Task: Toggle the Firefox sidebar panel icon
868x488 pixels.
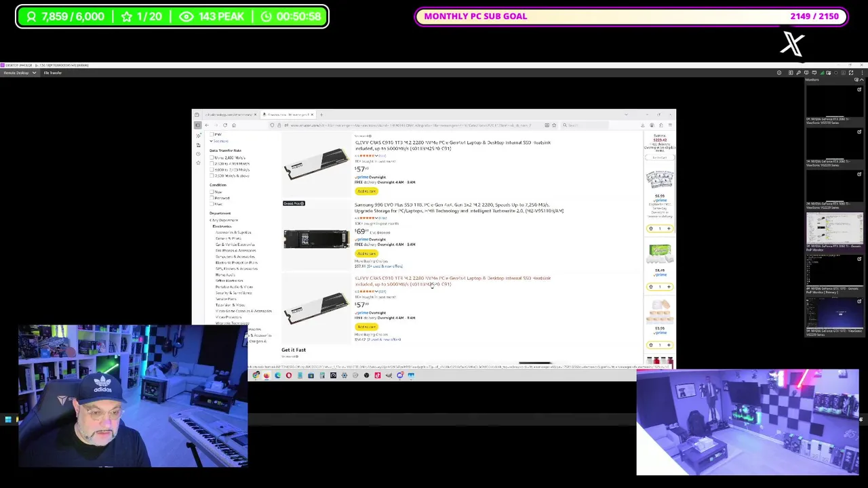Action: (x=197, y=125)
